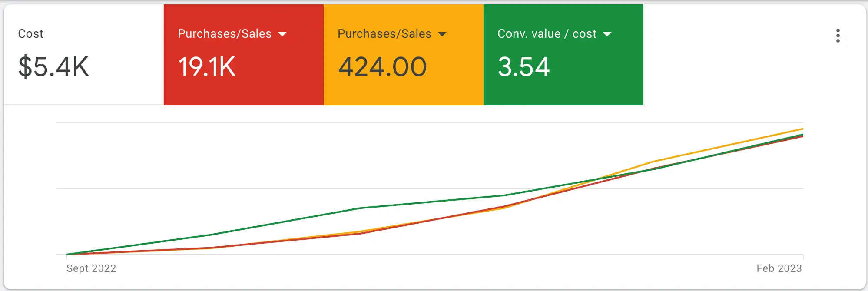Click the yellow line's end point at Feb 2023
Screen dimensions: 868x291
pos(802,129)
